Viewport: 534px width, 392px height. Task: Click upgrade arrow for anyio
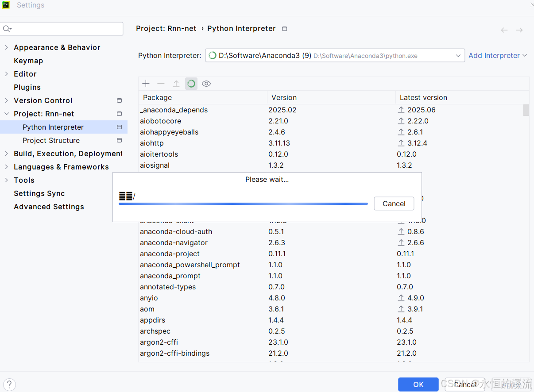tap(401, 298)
